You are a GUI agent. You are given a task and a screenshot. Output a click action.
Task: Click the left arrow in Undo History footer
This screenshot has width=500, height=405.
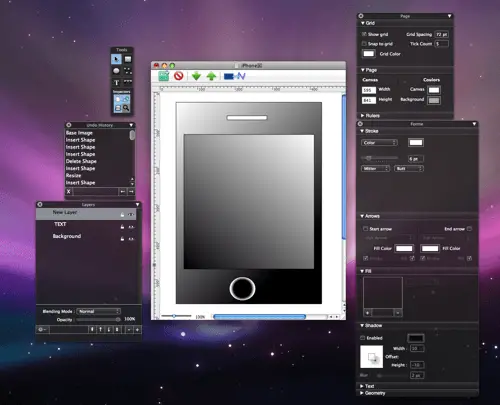(x=123, y=191)
